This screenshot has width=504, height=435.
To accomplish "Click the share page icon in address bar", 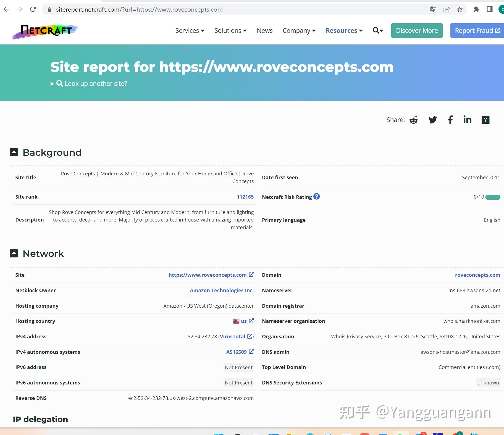I will click(x=446, y=9).
